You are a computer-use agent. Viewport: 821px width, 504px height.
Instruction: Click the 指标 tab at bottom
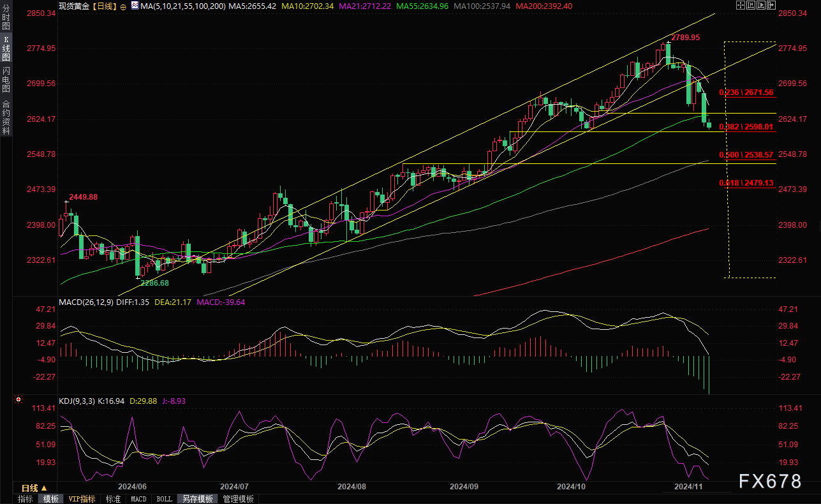point(26,499)
